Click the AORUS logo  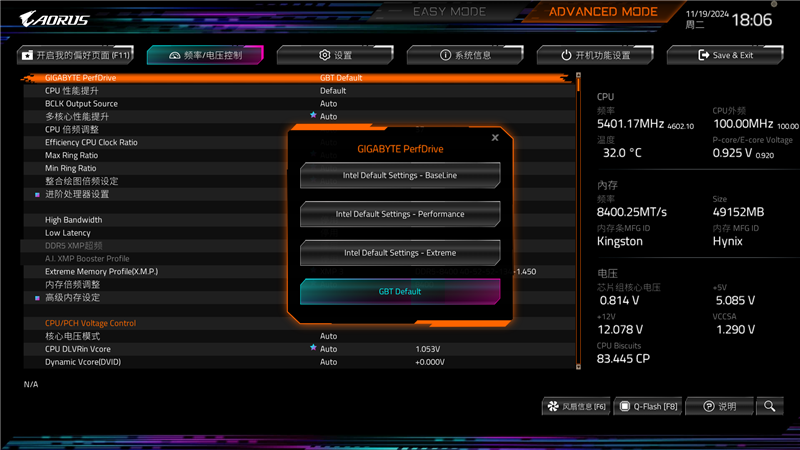click(55, 19)
